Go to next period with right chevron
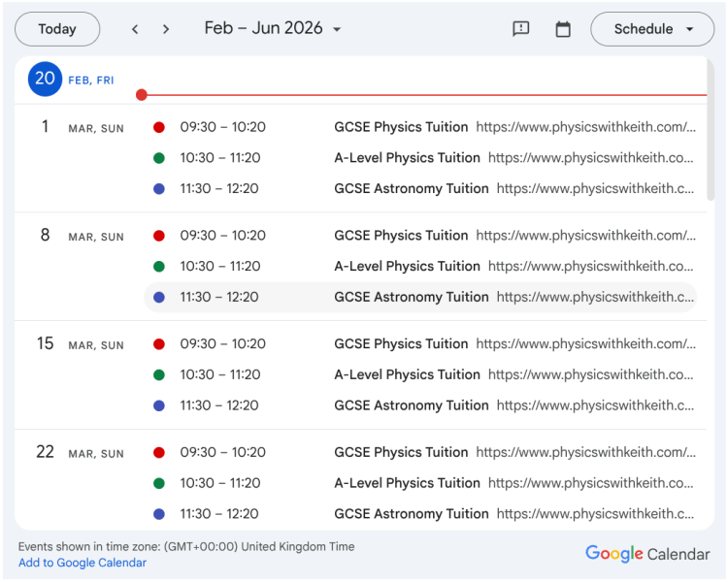The width and height of the screenshot is (728, 582). (166, 29)
